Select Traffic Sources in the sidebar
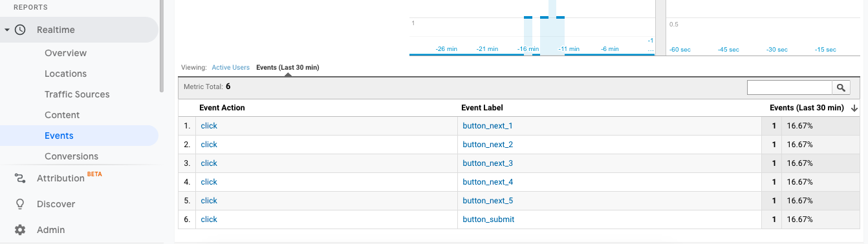The width and height of the screenshot is (868, 244). pyautogui.click(x=77, y=94)
